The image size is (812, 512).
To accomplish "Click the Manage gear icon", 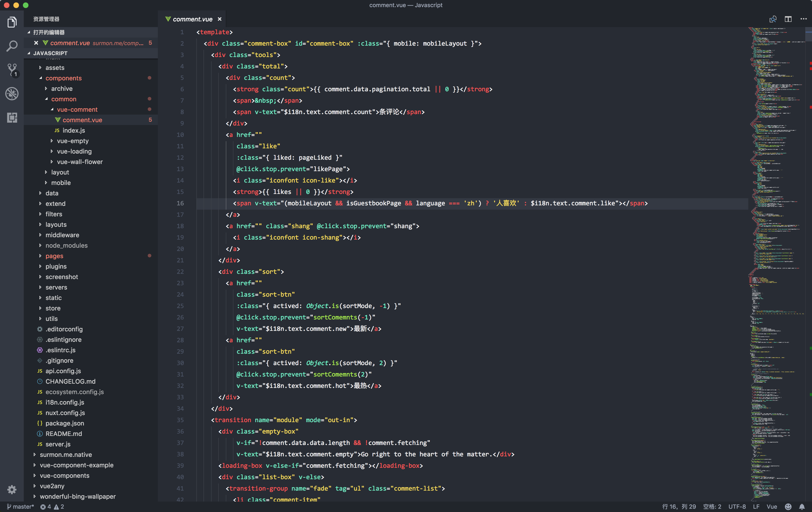I will 12,489.
